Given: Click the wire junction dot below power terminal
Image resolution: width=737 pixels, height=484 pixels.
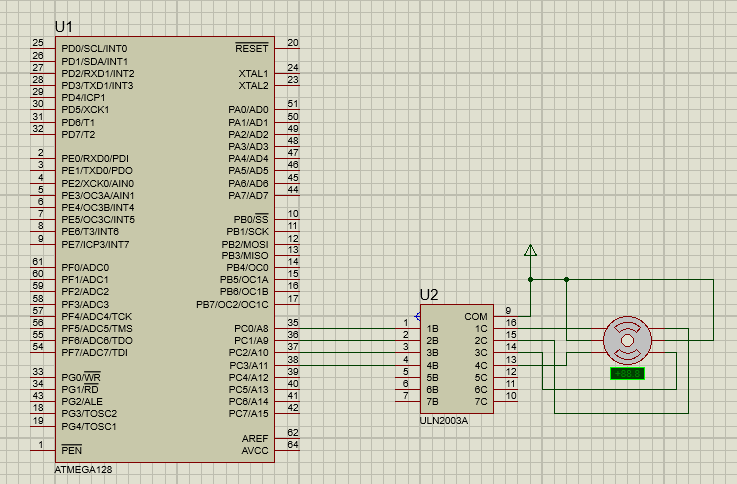Looking at the screenshot, I should click(x=530, y=279).
